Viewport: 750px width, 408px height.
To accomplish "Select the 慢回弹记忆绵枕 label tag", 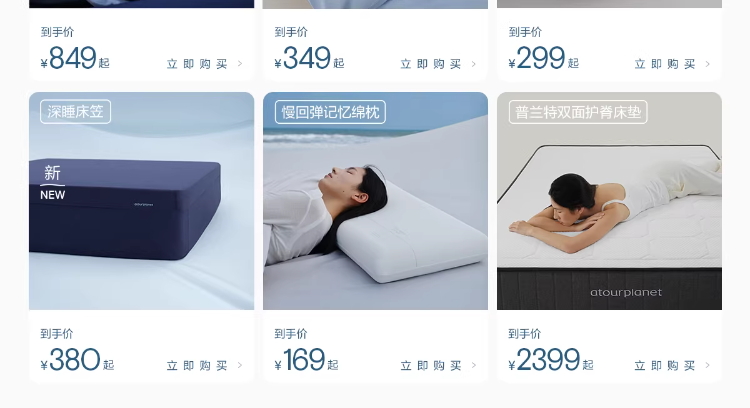I will coord(330,112).
